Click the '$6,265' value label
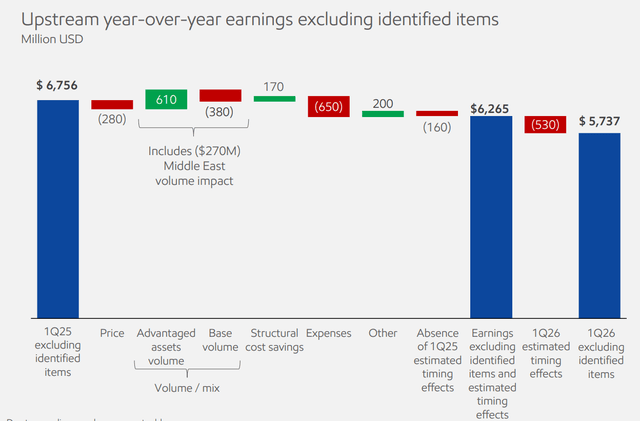The height and width of the screenshot is (421, 640). pyautogui.click(x=489, y=109)
